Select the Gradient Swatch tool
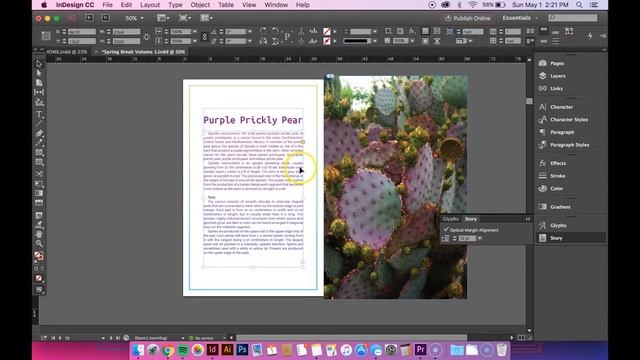Image resolution: width=640 pixels, height=360 pixels. (x=39, y=193)
